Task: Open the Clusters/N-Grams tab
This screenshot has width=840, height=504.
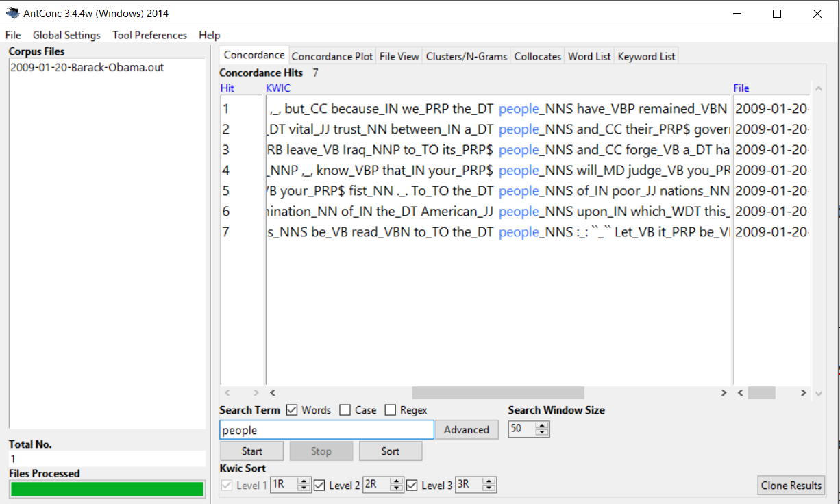Action: [x=467, y=56]
